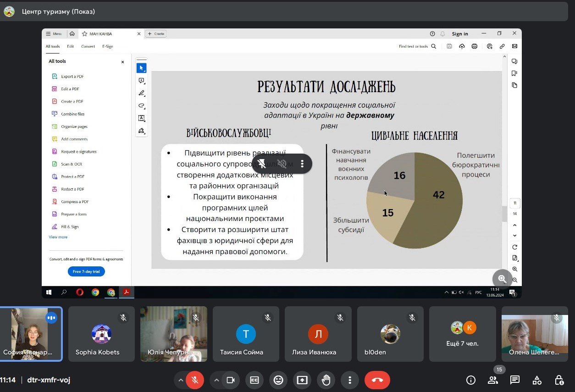The image size is (575, 392).
Task: Unpin the shared presentation overlay
Action: pos(262,164)
